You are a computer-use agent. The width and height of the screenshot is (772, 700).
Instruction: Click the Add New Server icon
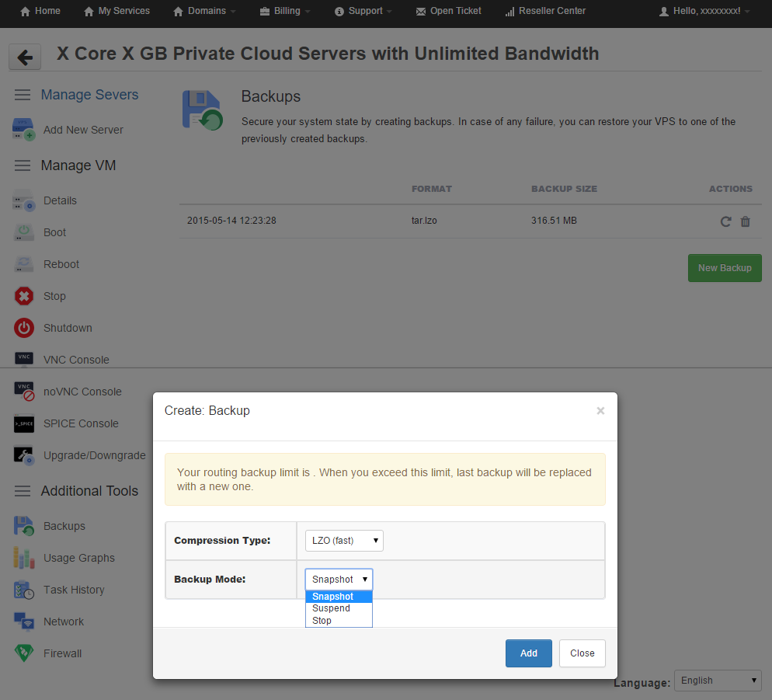24,130
